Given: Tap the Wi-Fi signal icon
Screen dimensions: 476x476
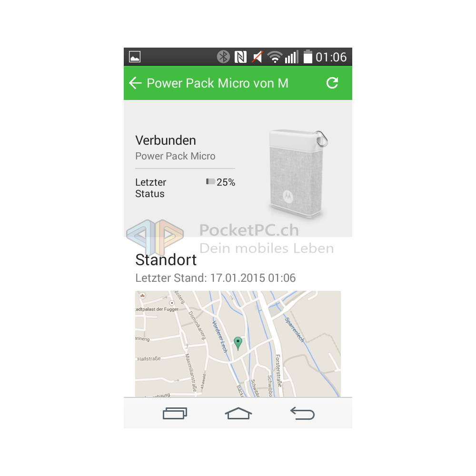Looking at the screenshot, I should tap(275, 57).
